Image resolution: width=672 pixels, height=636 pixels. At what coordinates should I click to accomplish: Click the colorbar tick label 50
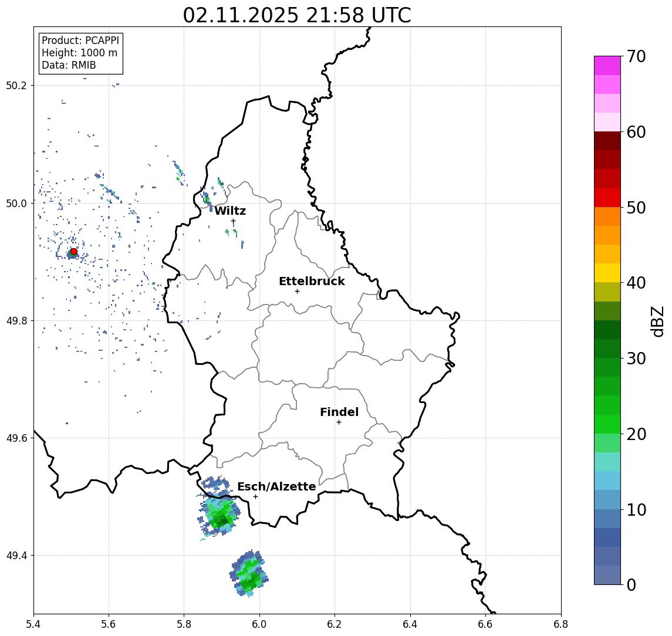pos(636,208)
